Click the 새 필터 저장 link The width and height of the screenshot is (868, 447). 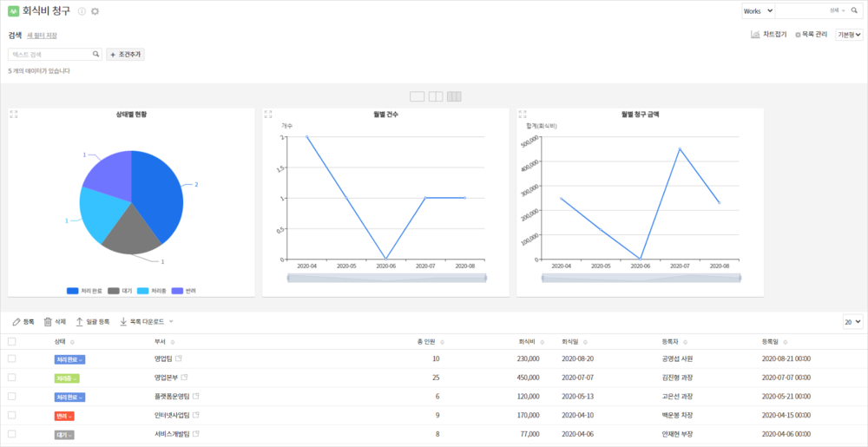(42, 36)
